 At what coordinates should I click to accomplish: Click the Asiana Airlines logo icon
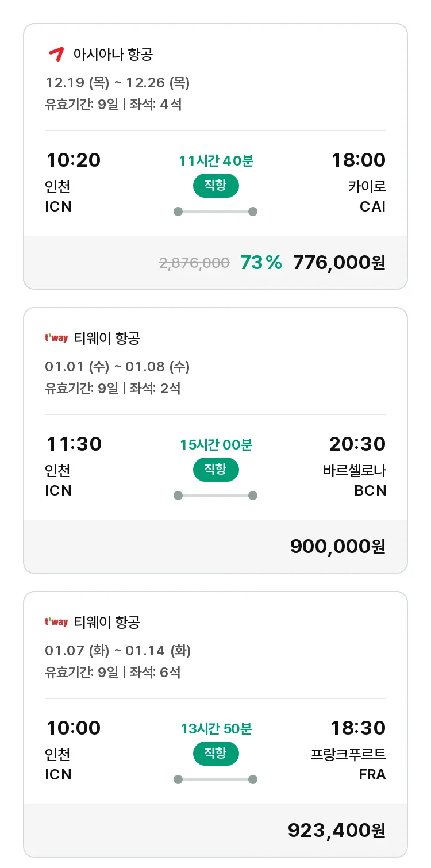tap(56, 55)
